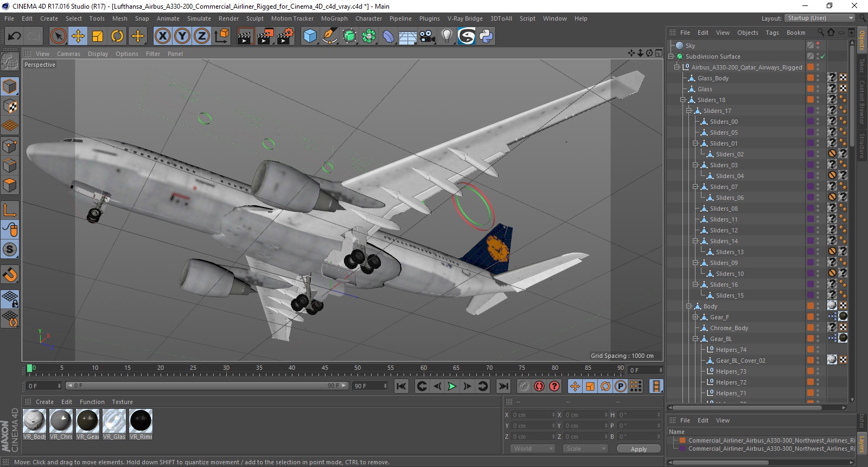Image resolution: width=868 pixels, height=467 pixels.
Task: Select the Rotate tool
Action: (117, 36)
